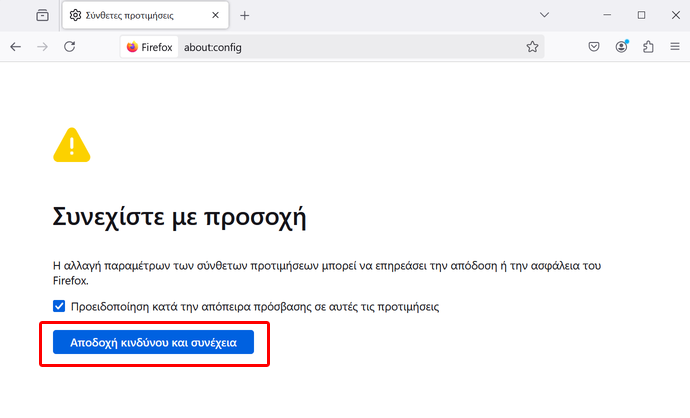Image resolution: width=690 pixels, height=418 pixels.
Task: Reload the current page
Action: click(x=70, y=47)
